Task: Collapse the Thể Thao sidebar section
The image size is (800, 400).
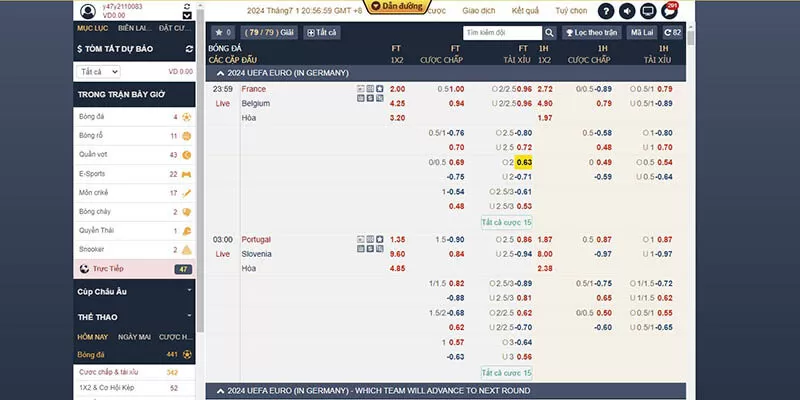Action: click(189, 317)
